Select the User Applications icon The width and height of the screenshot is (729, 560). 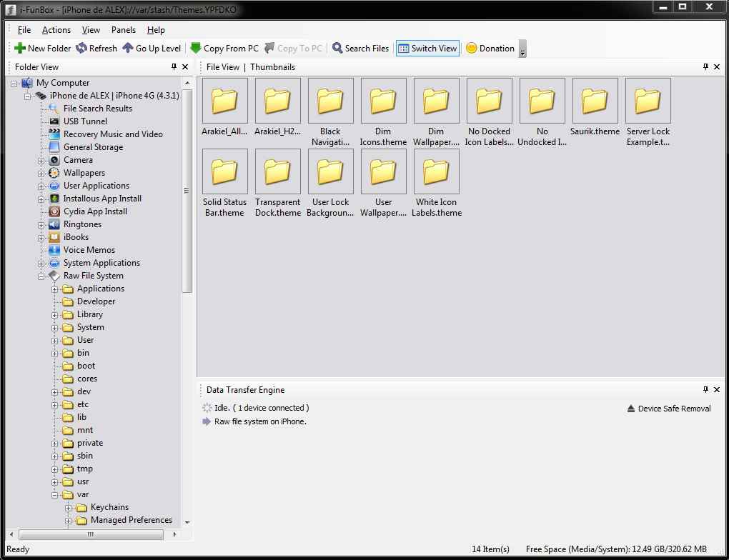point(54,186)
